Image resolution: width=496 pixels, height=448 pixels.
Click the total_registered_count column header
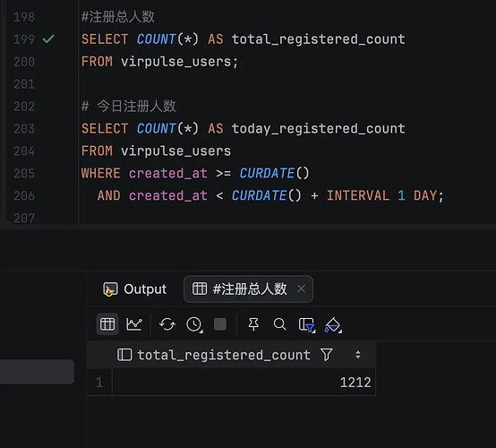point(224,355)
